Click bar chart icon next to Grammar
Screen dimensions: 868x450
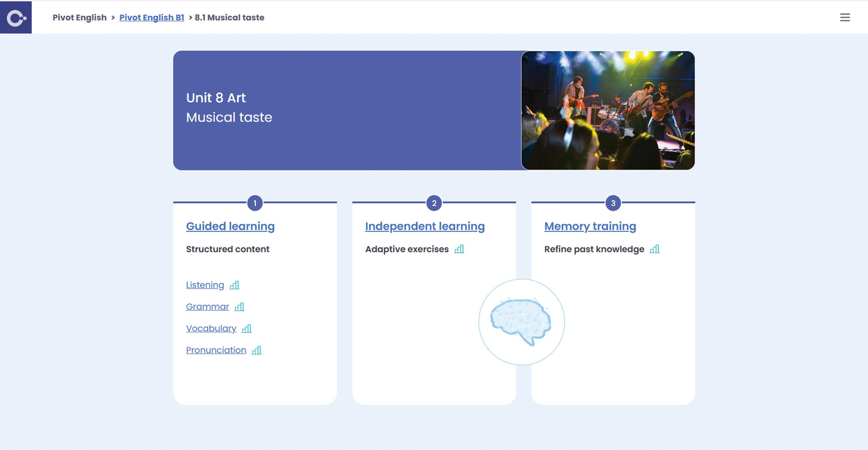pos(239,307)
